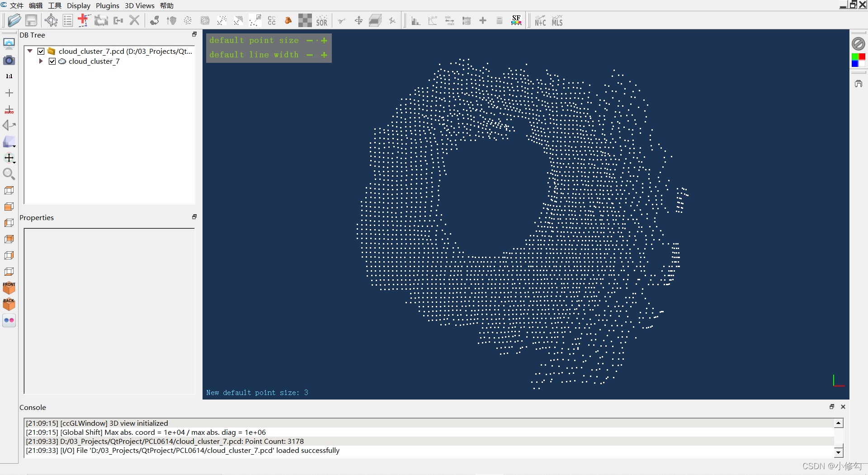This screenshot has height=475, width=868.
Task: Delete selected entity with the X icon
Action: coord(134,20)
